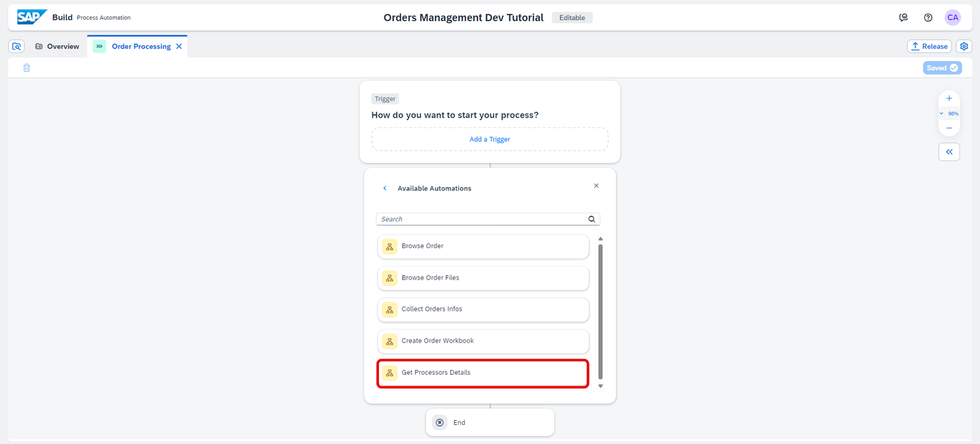Click the Get Processors Details icon

(389, 373)
